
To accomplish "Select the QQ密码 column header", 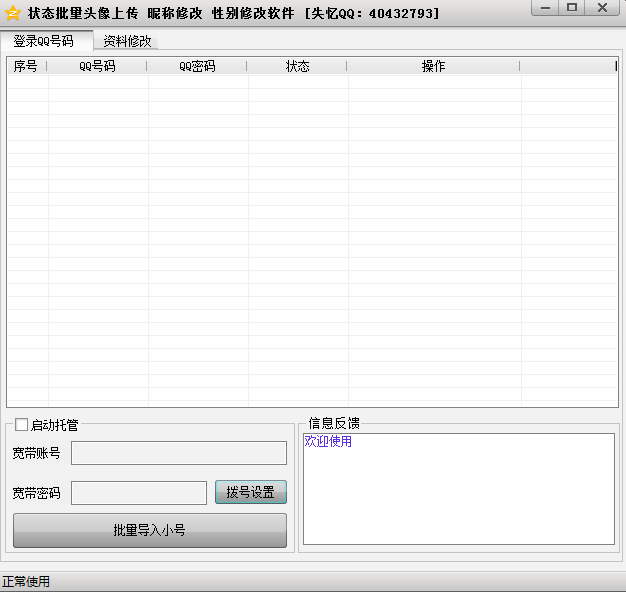I will pos(197,66).
